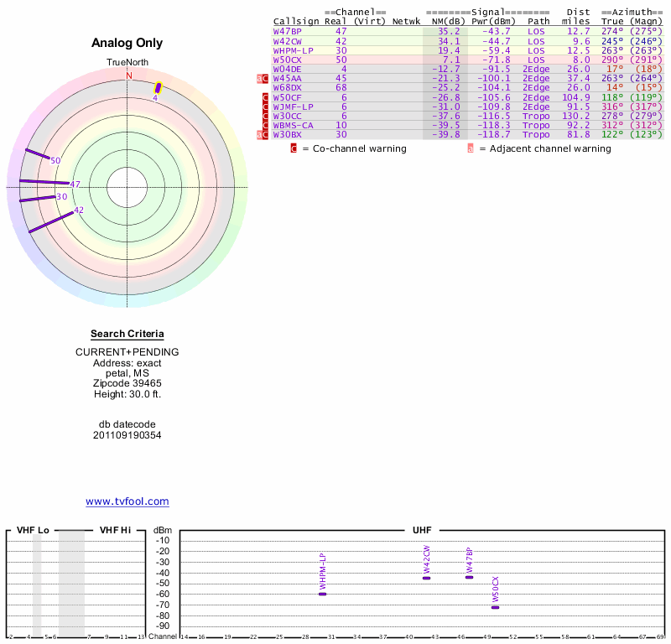Click yellow channel 4 marker on radar
Viewport: 671px width, 644px height.
pyautogui.click(x=158, y=88)
